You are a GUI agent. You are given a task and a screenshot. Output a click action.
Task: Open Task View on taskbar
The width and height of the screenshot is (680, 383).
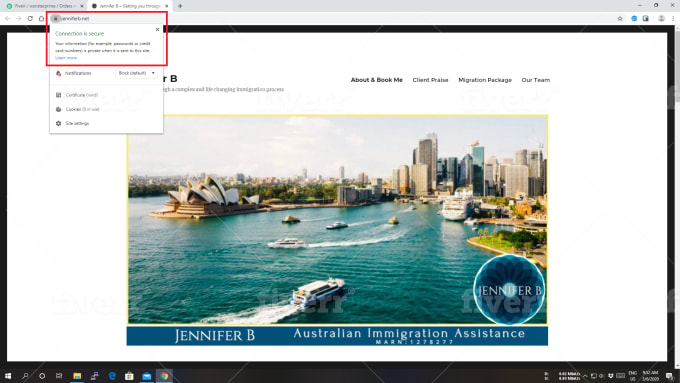[59, 376]
